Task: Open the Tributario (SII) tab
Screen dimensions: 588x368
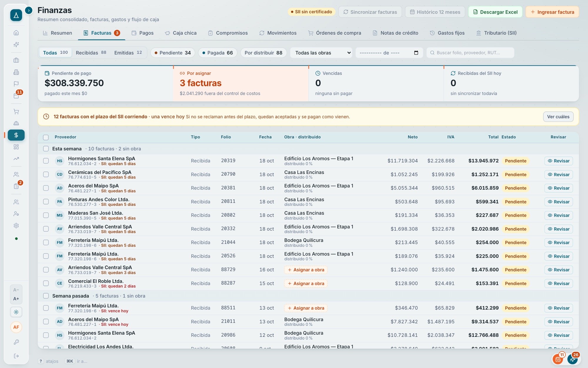Action: [496, 33]
